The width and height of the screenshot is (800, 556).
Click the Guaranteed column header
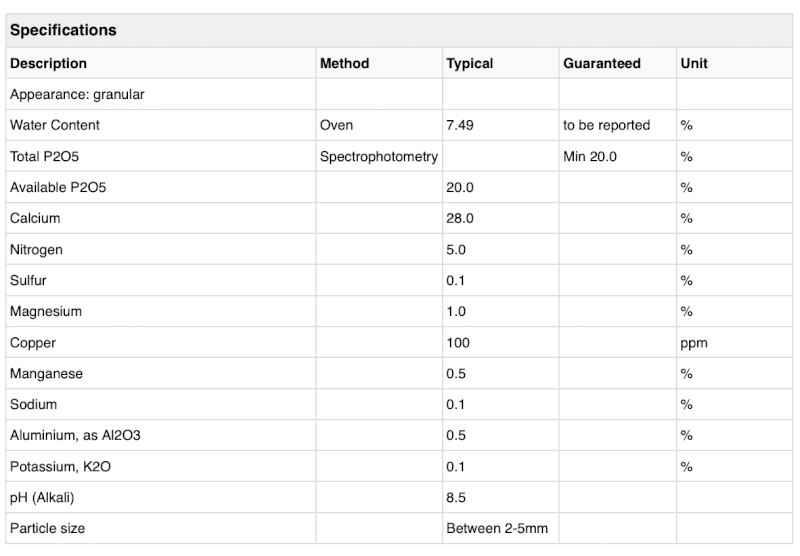click(602, 63)
